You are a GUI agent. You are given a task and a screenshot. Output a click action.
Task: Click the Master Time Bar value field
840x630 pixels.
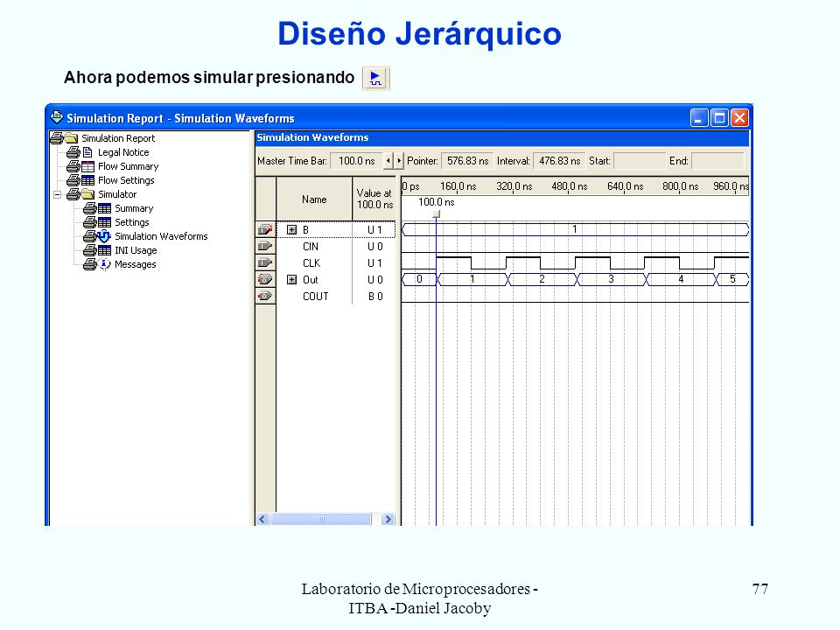tap(356, 161)
